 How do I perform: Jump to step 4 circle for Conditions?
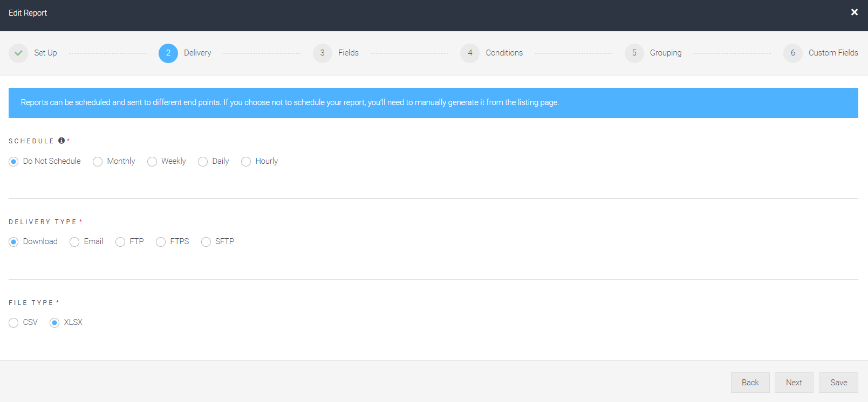point(470,53)
